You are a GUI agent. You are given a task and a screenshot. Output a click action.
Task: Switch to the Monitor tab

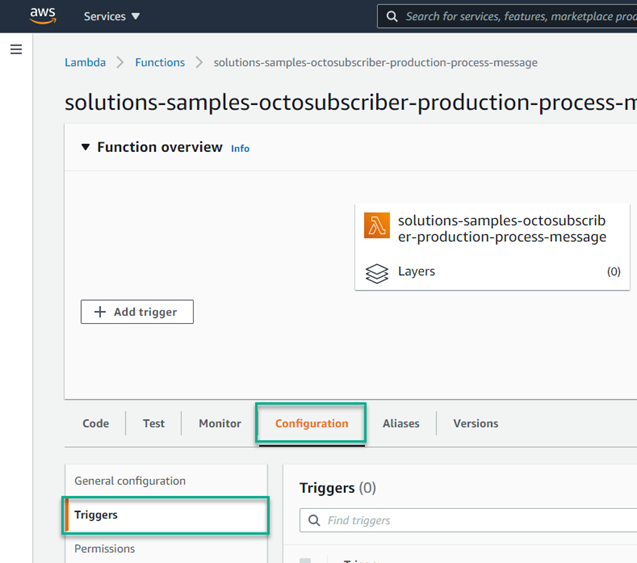click(220, 423)
